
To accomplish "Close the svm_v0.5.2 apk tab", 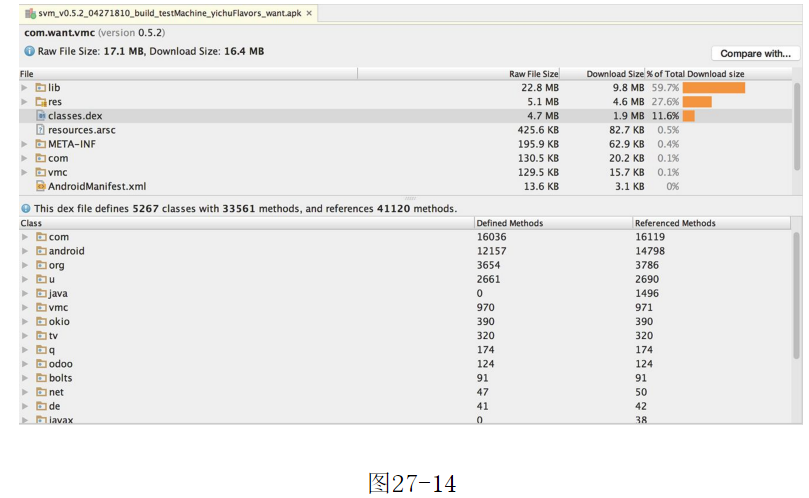I will tap(309, 14).
